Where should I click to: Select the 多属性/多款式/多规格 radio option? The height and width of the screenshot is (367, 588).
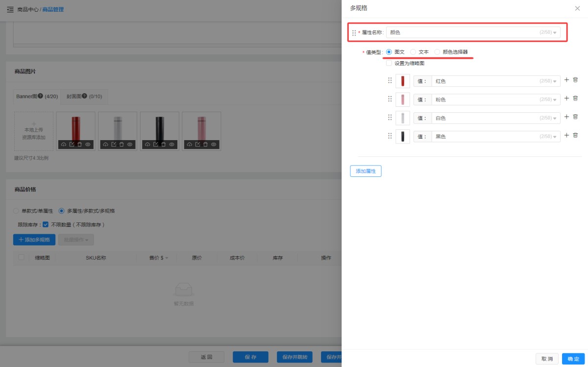pos(61,211)
